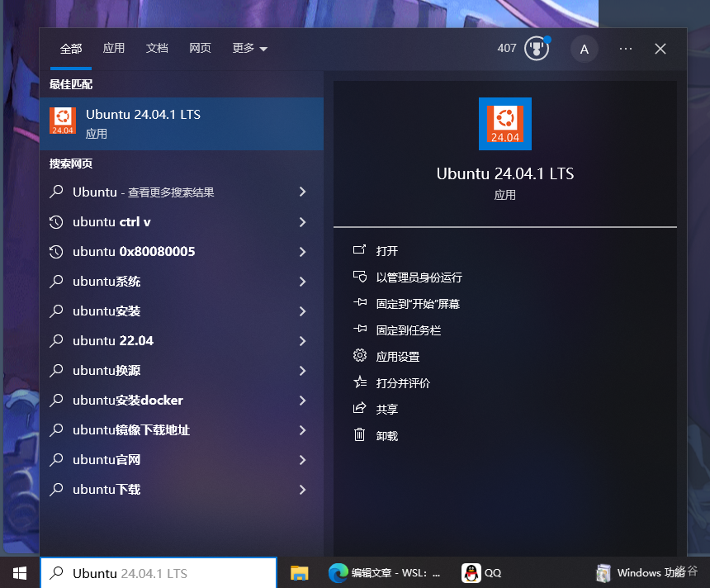This screenshot has height=588, width=710.
Task: Expand arrow for ubuntu ctrl v suggestion
Action: pos(302,222)
